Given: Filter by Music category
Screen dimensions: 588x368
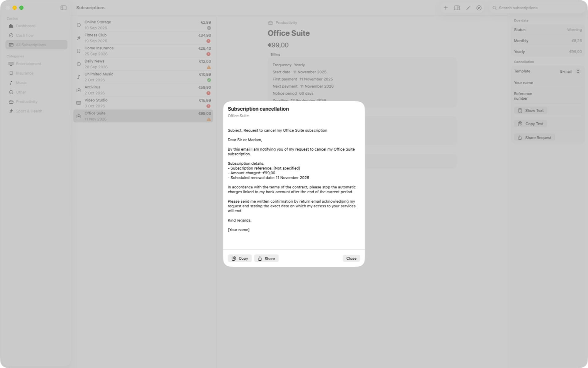Looking at the screenshot, I should (x=36, y=83).
